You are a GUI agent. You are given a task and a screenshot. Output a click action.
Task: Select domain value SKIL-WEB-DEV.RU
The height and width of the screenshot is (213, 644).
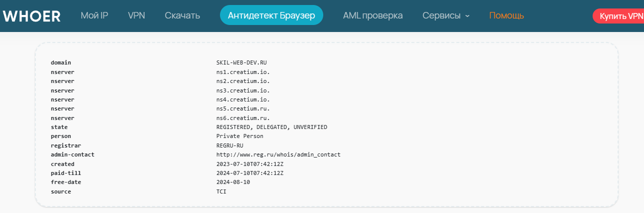(x=242, y=62)
